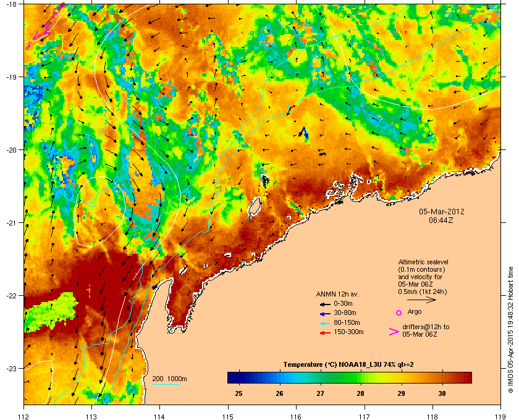Image resolution: width=519 pixels, height=420 pixels.
Task: Click the '112' longitude axis label
Action: (24, 417)
